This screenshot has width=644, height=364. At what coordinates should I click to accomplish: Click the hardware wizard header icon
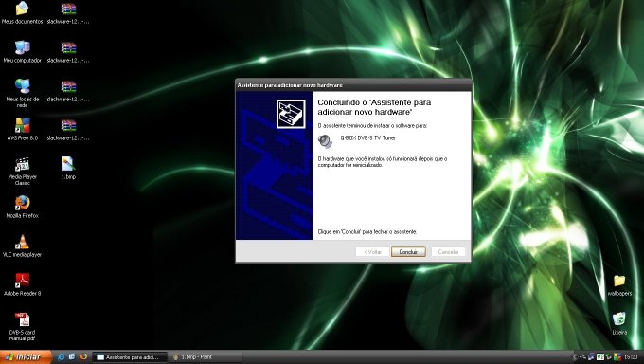pos(291,114)
